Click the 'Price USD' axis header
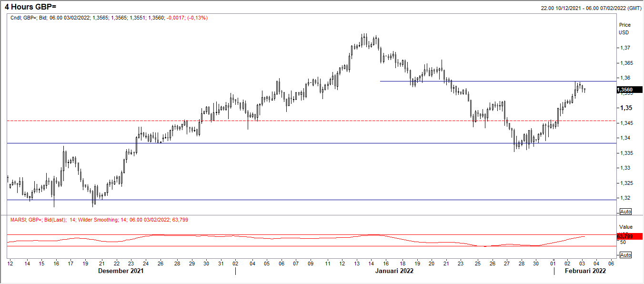This screenshot has height=284, width=644. (x=624, y=28)
